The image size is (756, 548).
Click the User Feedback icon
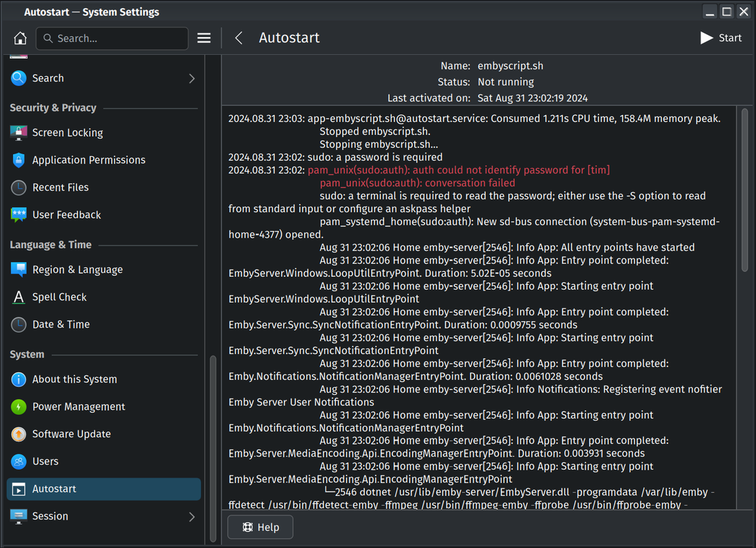tap(18, 214)
